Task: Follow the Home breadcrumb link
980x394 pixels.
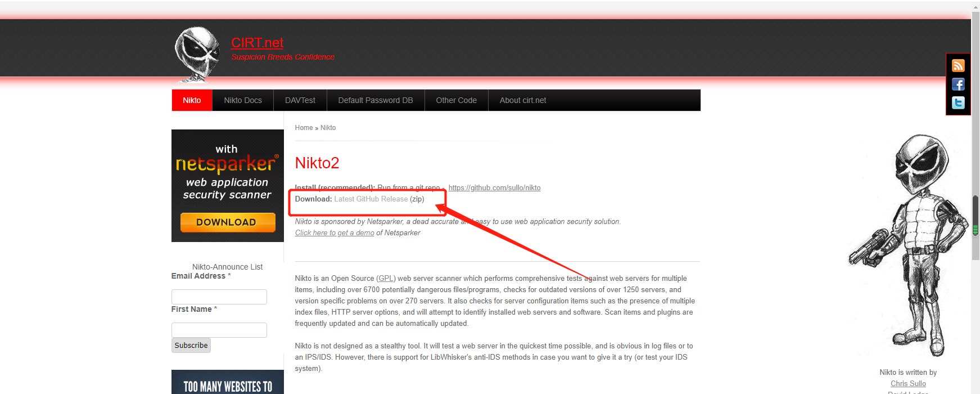Action: [x=304, y=128]
